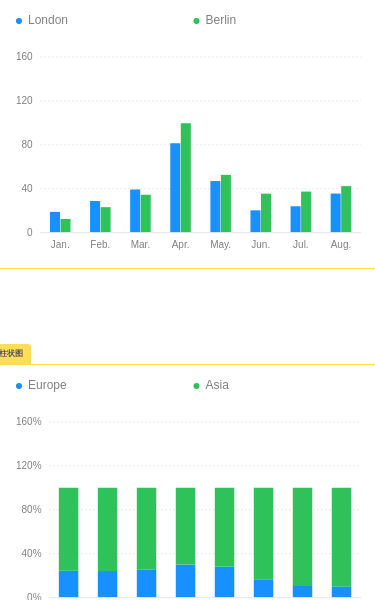Toggle the Europe legend item
Viewport: 375px width, 600px height.
click(x=41, y=385)
